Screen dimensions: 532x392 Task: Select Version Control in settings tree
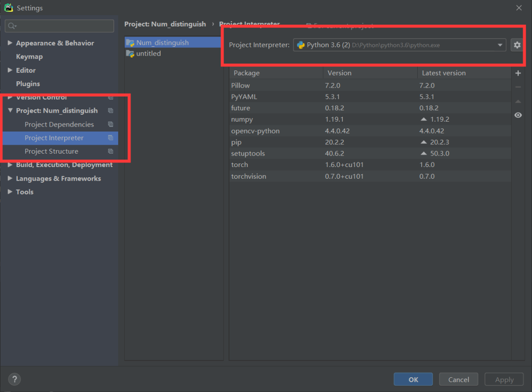point(41,98)
